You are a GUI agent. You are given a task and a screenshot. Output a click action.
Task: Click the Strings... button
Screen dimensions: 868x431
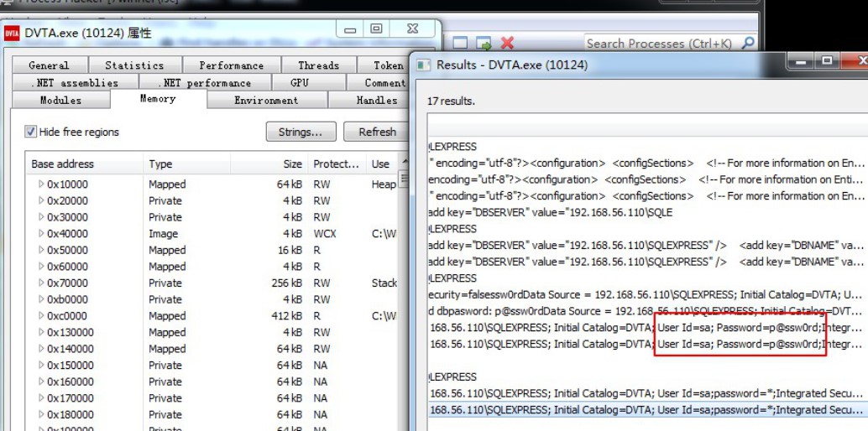[301, 132]
